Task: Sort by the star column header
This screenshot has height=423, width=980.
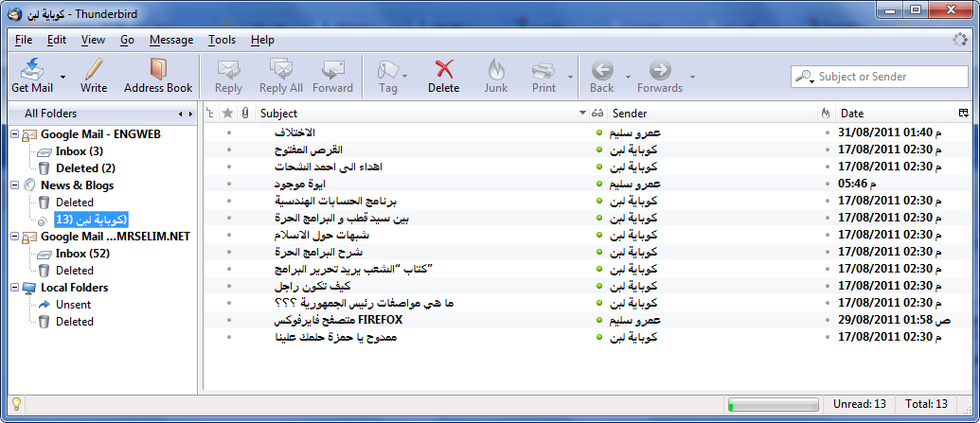Action: (228, 114)
